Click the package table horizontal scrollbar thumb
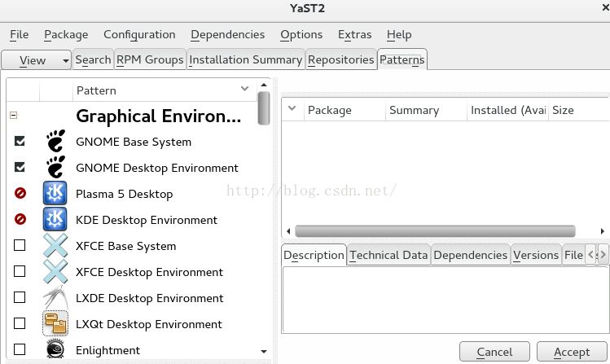The image size is (610, 364). click(435, 231)
